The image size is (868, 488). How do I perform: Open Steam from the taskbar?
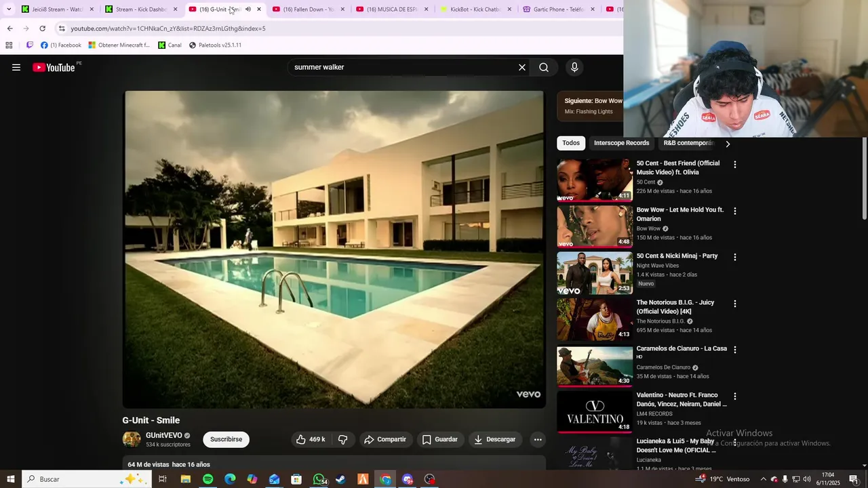(x=340, y=479)
